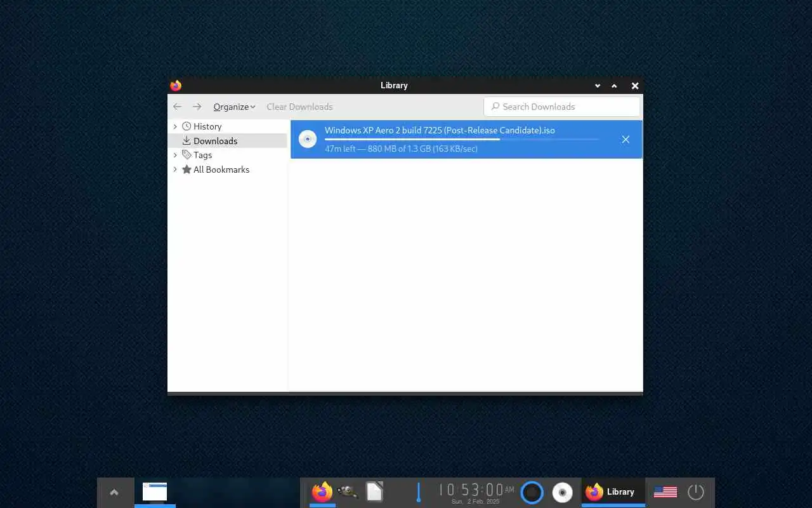This screenshot has width=812, height=508.
Task: Click the Clear Downloads button
Action: coord(299,107)
